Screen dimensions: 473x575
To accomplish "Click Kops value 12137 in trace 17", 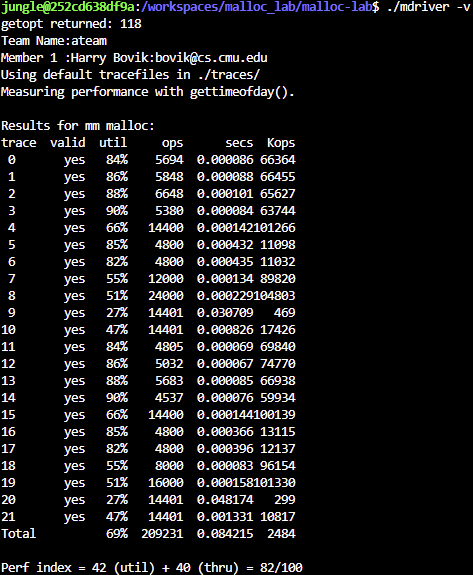I will pos(278,448).
